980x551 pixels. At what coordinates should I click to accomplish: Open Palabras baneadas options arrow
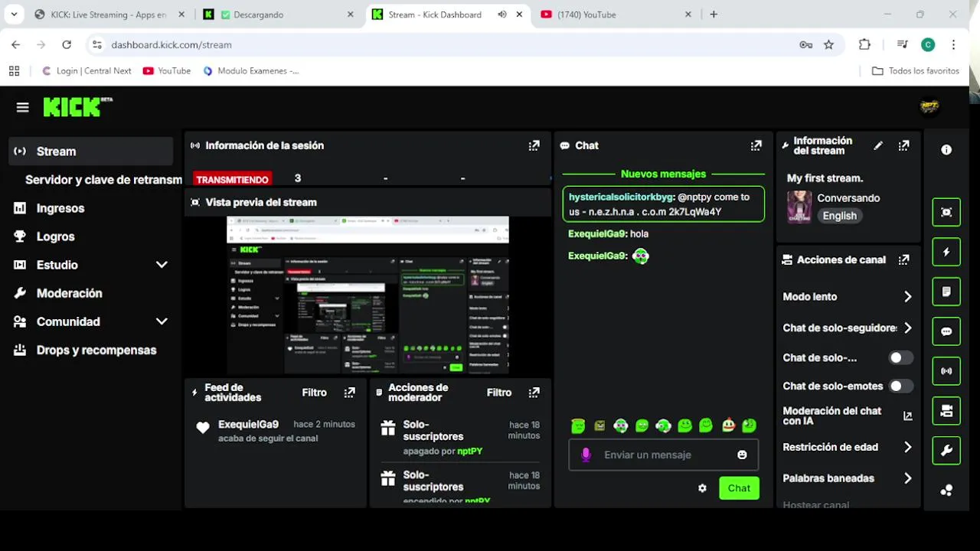[x=907, y=478]
